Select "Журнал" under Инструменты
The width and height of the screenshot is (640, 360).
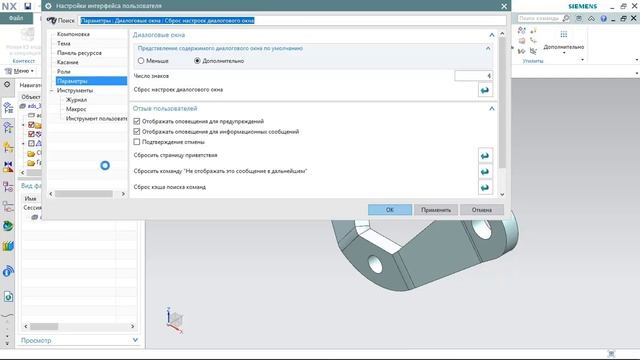pyautogui.click(x=76, y=100)
